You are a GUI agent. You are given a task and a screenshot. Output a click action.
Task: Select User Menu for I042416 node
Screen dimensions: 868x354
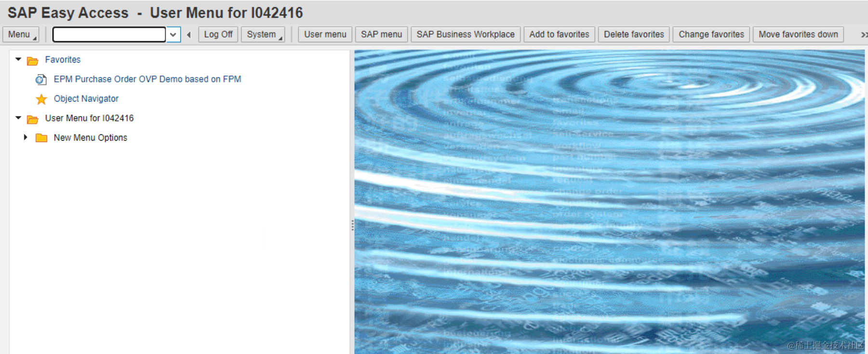click(89, 118)
